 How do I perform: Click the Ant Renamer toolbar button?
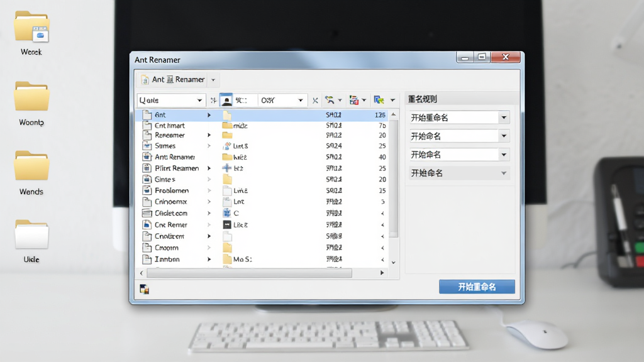[173, 80]
